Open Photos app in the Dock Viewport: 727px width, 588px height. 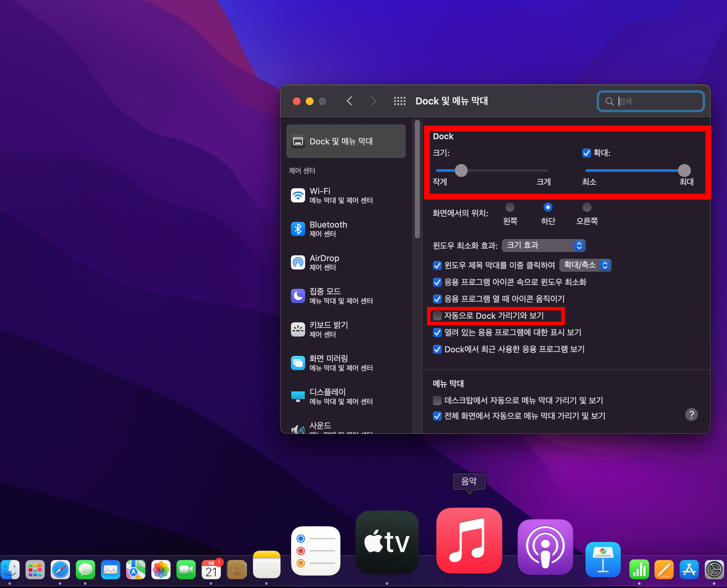(x=161, y=570)
